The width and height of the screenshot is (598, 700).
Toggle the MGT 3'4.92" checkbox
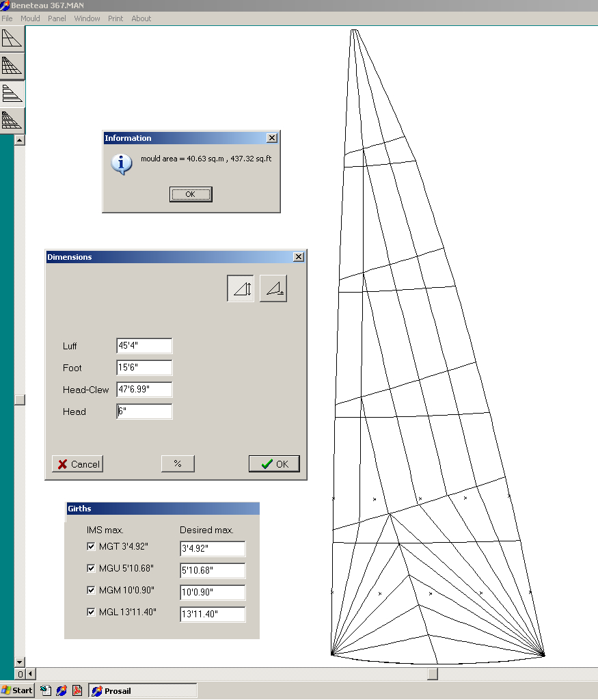tap(91, 546)
